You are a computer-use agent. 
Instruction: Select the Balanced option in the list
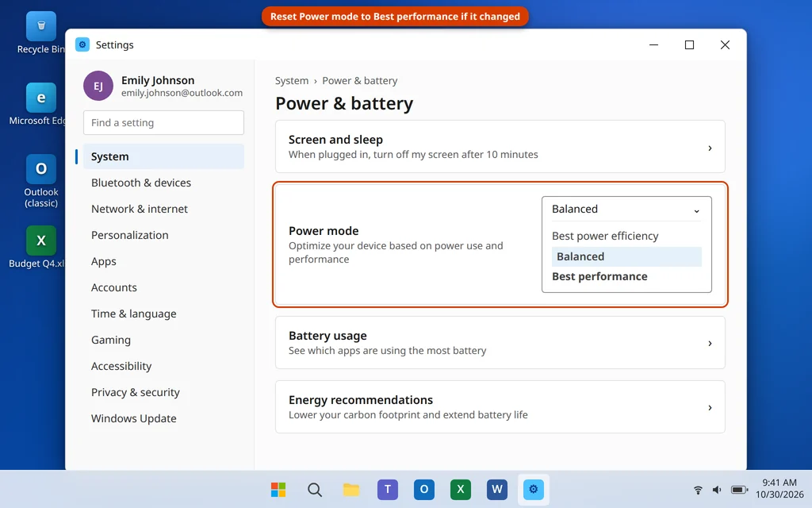[x=626, y=256]
